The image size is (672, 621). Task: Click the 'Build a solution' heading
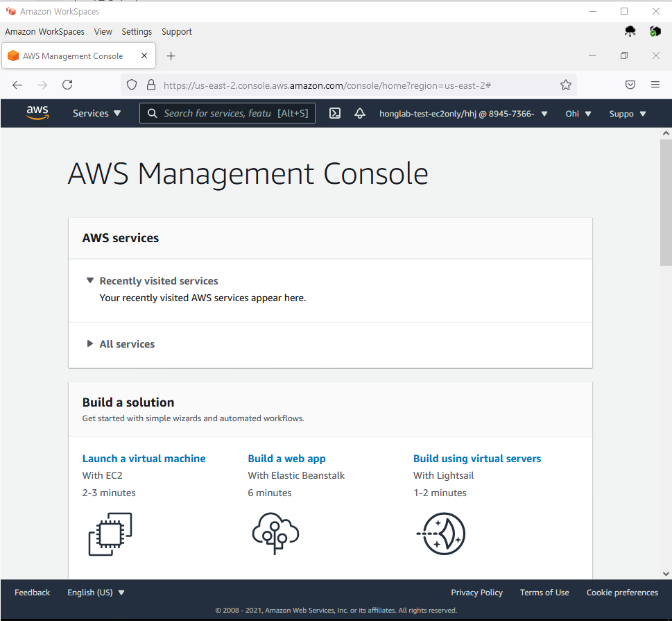pos(128,402)
